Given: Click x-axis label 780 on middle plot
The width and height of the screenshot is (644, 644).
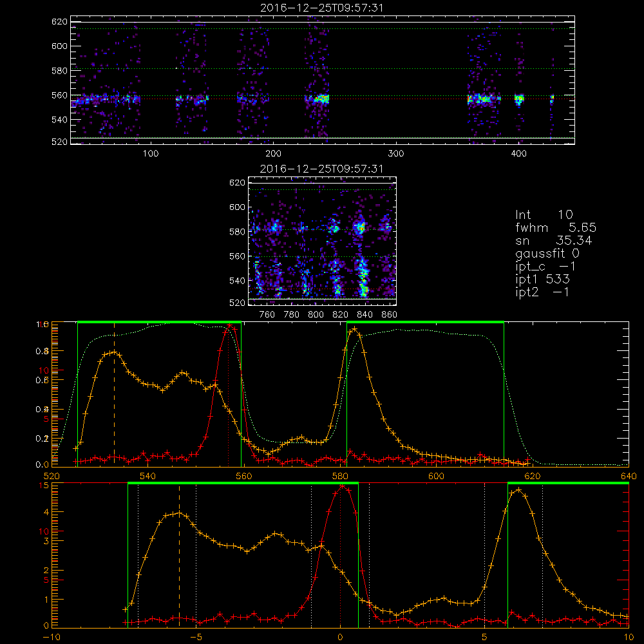Looking at the screenshot, I should pos(292,315).
